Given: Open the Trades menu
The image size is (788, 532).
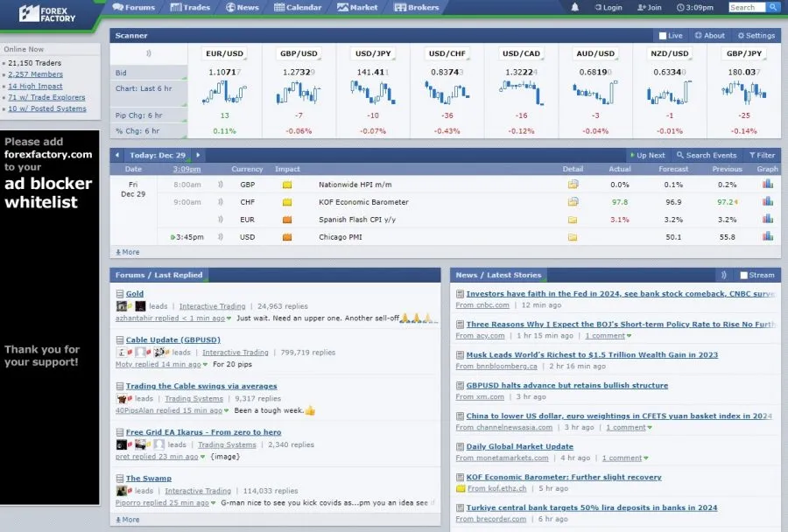Looking at the screenshot, I should click(190, 7).
